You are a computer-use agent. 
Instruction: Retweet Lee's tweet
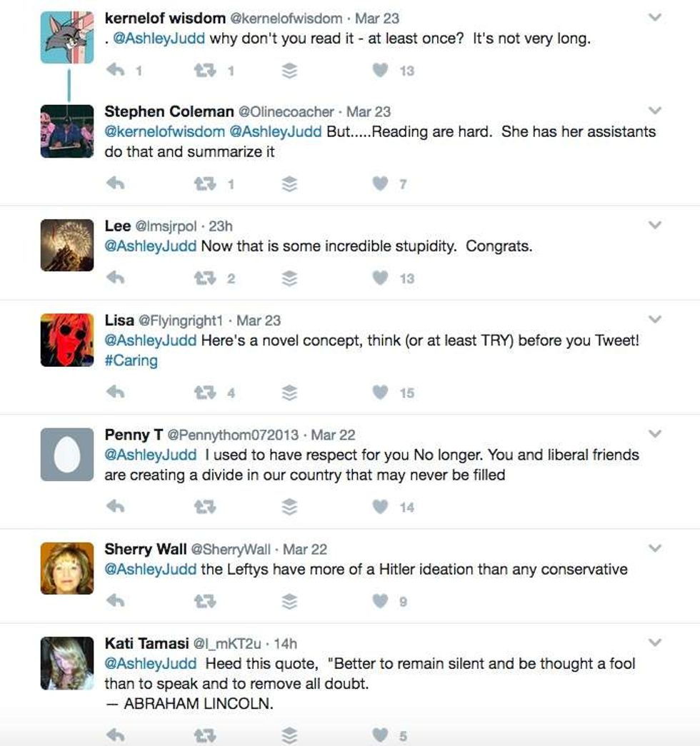206,278
